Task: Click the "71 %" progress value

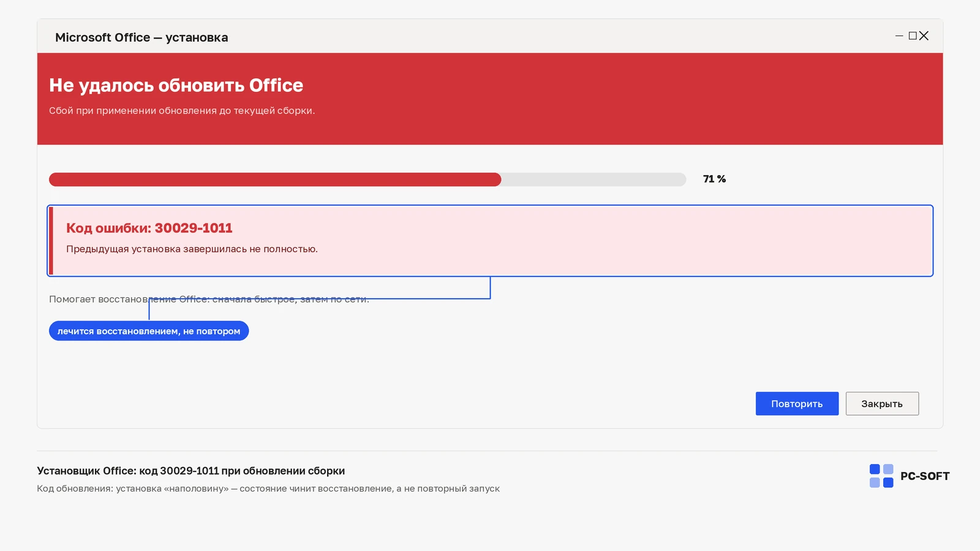Action: point(714,179)
